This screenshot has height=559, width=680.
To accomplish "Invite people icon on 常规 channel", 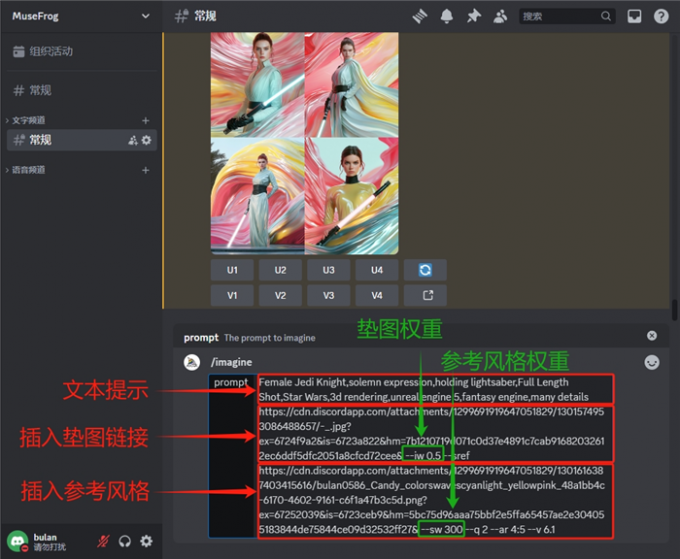I will pos(133,140).
